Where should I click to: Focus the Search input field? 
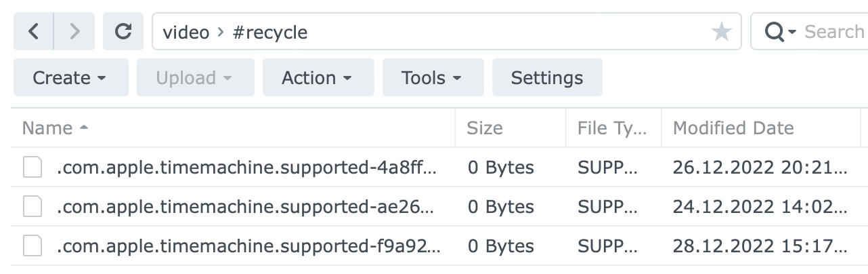[833, 32]
